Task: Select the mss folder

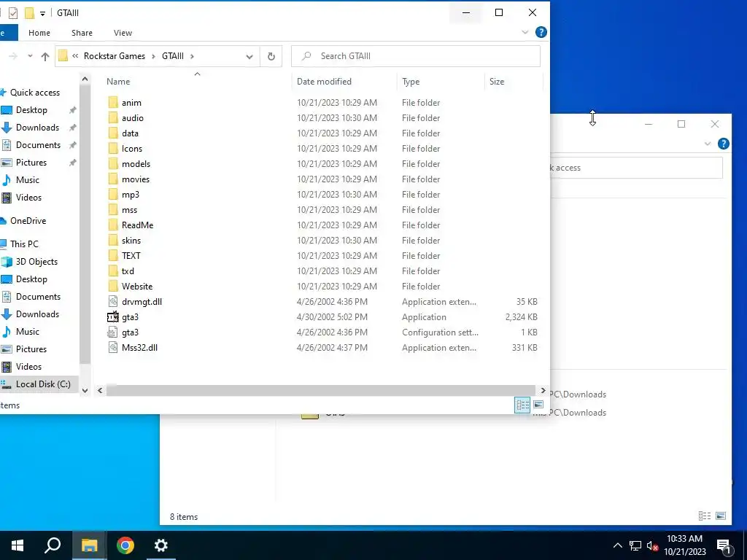Action: (129, 209)
